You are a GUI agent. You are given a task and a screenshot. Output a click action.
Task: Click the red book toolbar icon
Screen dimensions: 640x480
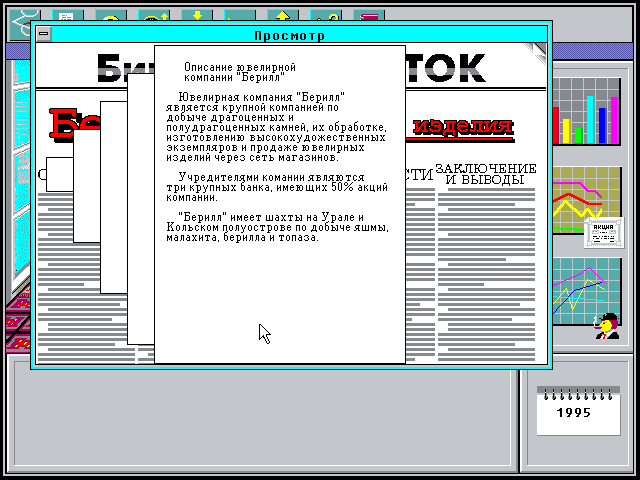click(x=369, y=15)
